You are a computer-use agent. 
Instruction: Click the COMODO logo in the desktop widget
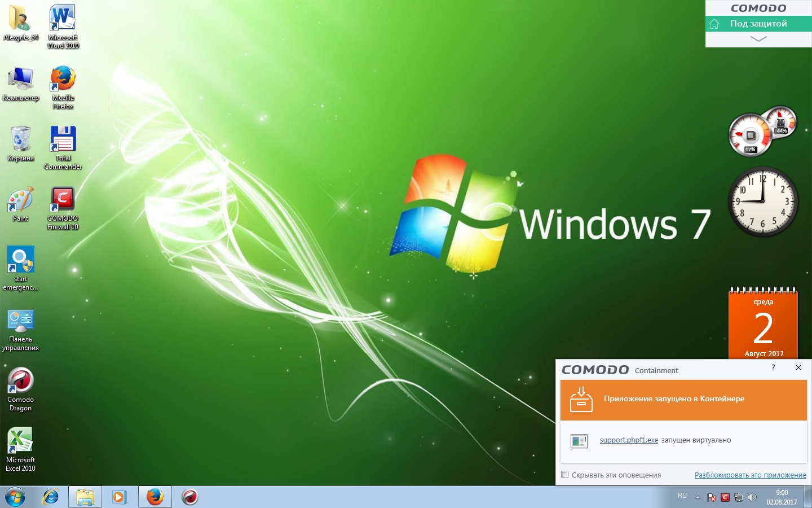758,8
